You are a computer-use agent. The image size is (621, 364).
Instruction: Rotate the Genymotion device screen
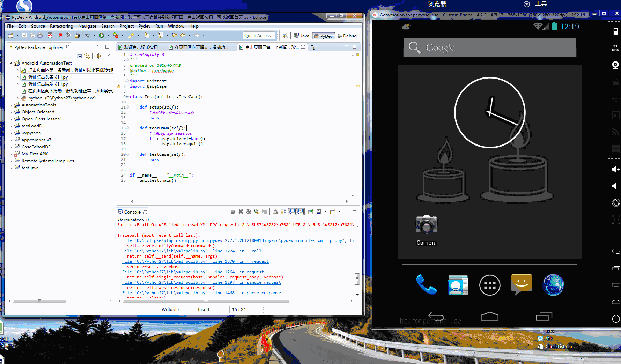(x=616, y=203)
